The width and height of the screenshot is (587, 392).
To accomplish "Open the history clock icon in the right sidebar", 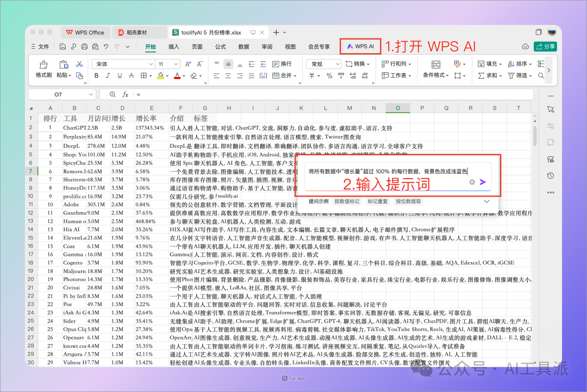I will [550, 176].
